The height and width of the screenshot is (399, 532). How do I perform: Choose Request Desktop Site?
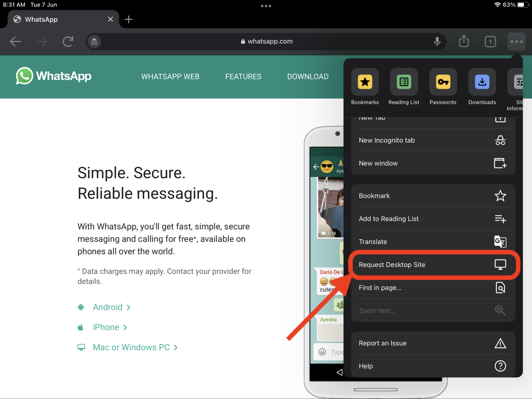point(433,265)
